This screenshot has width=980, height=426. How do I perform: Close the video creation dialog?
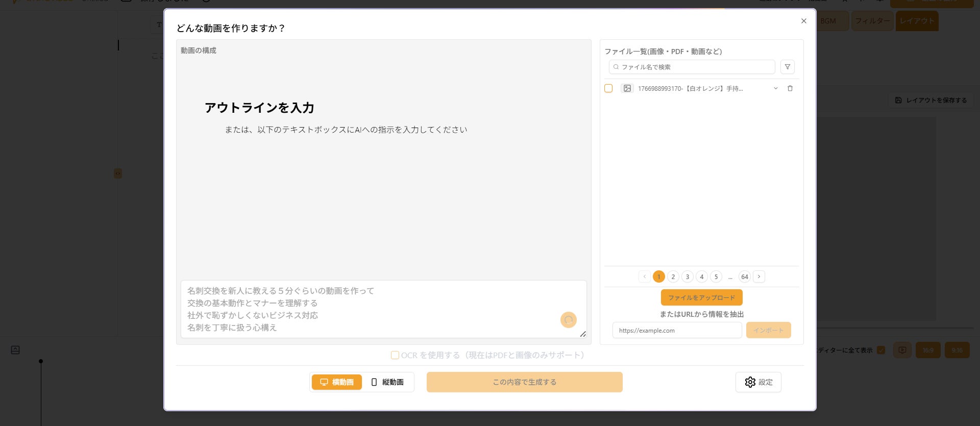804,21
